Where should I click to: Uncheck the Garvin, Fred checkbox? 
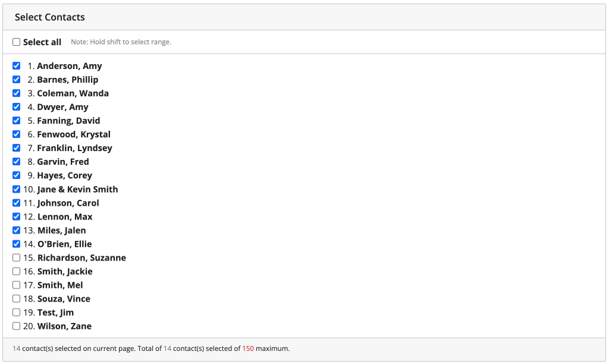pyautogui.click(x=17, y=162)
